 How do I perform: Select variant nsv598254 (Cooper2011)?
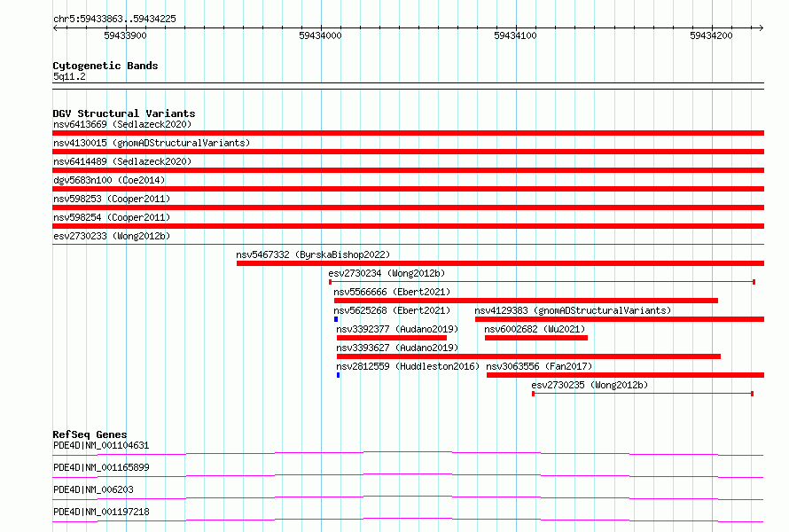pos(112,217)
